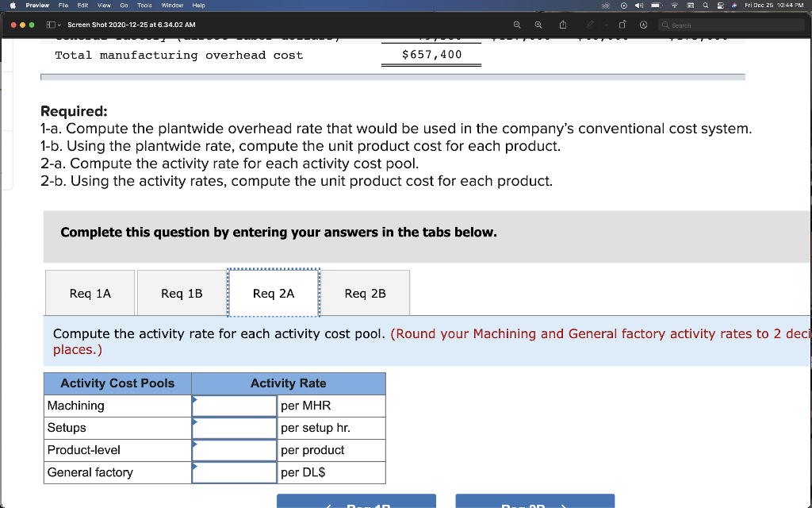Click the 'Activity Rate' column header
Screen dimensions: 812x508
click(289, 383)
